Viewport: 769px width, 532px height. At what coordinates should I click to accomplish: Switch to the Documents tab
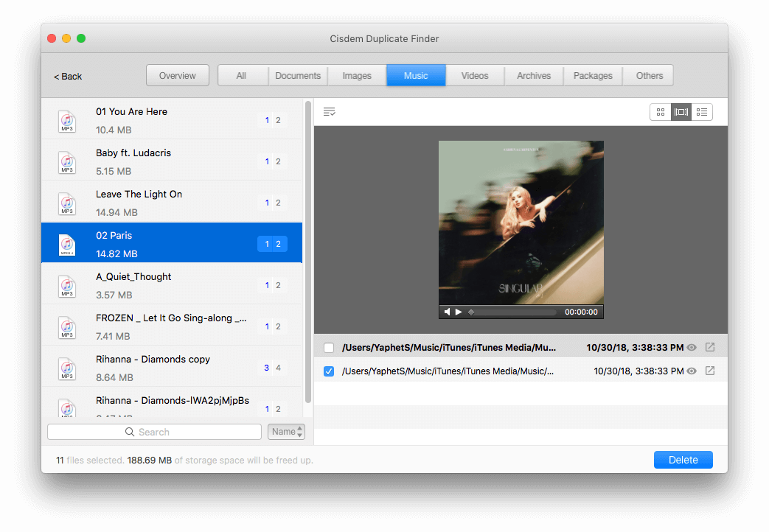coord(298,75)
